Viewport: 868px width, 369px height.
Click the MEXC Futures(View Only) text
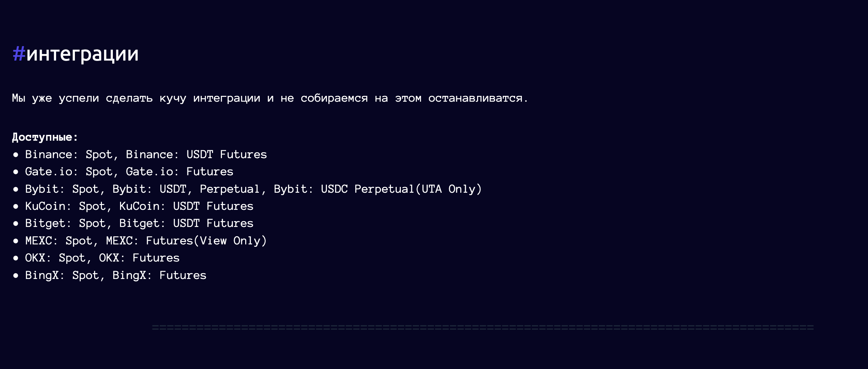[186, 241]
